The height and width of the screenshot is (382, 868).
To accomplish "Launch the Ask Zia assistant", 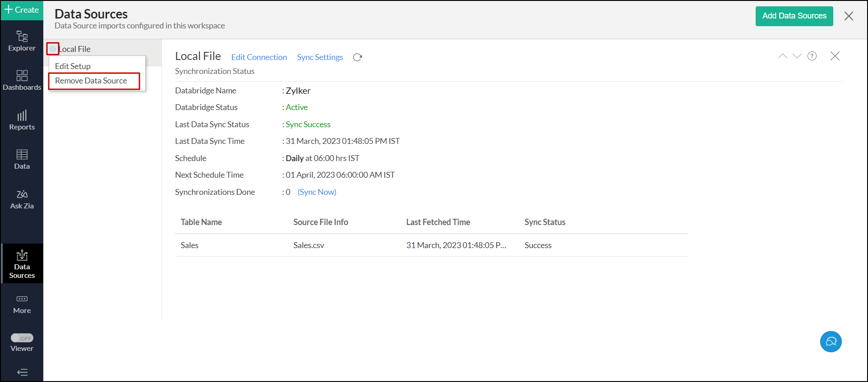I will tap(22, 199).
